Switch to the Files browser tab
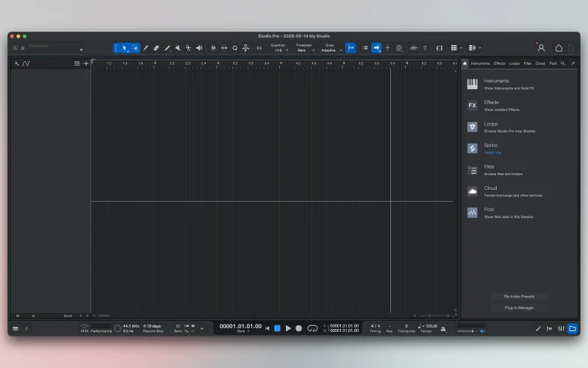Viewport: 588px width, 368px height. (x=528, y=63)
